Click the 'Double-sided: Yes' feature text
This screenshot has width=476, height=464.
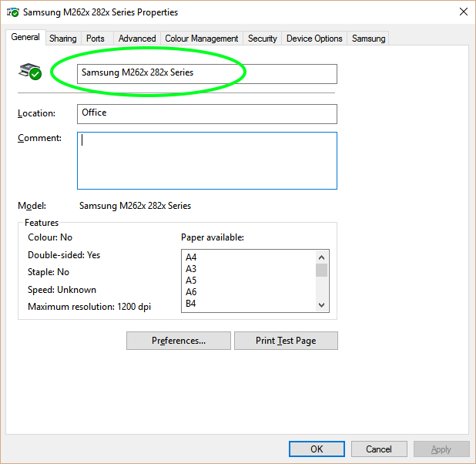pos(64,255)
